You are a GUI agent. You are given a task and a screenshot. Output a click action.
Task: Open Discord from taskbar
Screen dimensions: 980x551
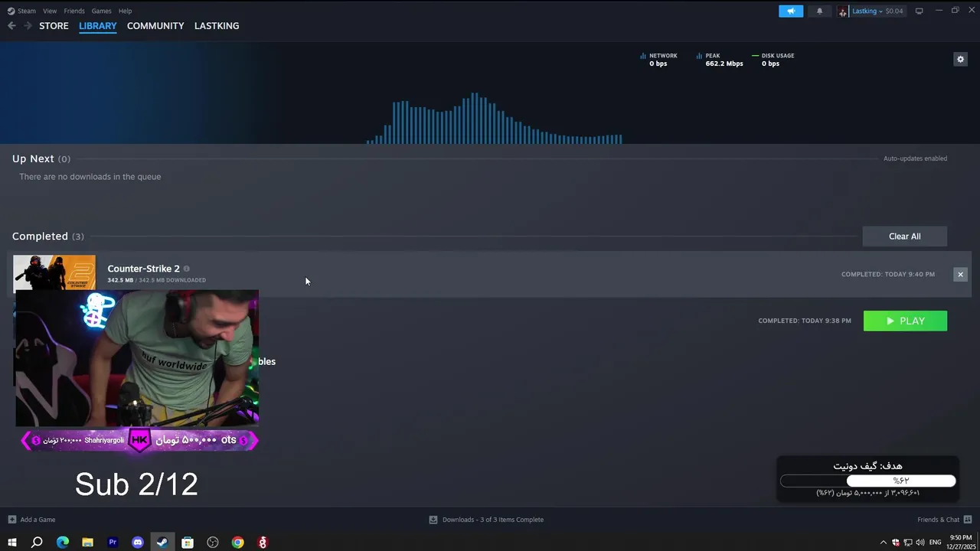138,543
